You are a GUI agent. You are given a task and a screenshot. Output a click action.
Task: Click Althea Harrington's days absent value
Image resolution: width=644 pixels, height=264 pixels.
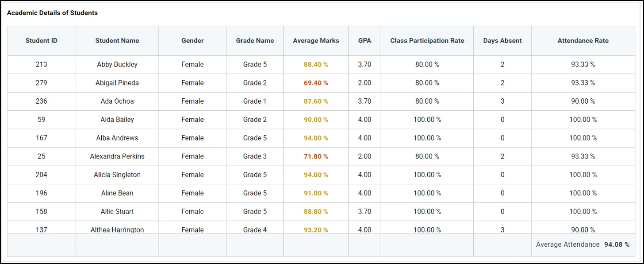502,230
